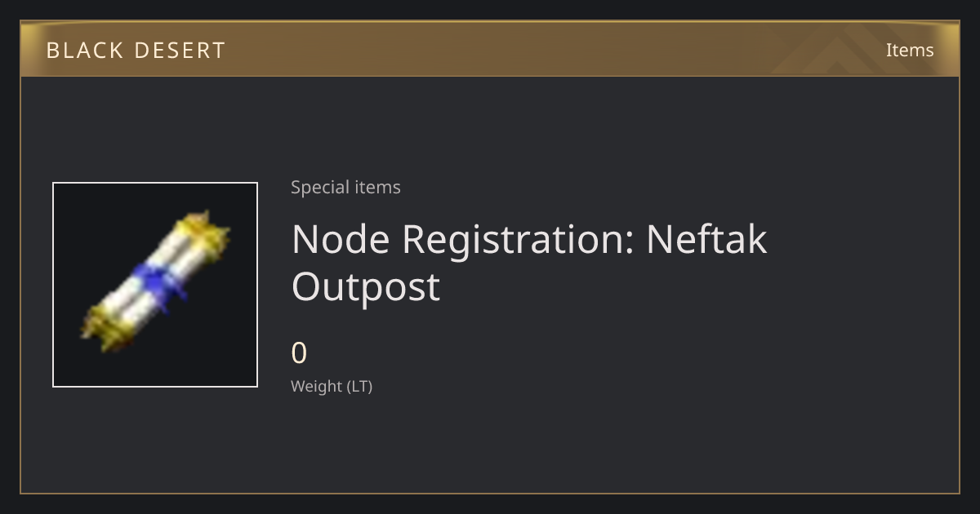Click the golden lower end of the scroll
The height and width of the screenshot is (514, 980).
pyautogui.click(x=108, y=325)
